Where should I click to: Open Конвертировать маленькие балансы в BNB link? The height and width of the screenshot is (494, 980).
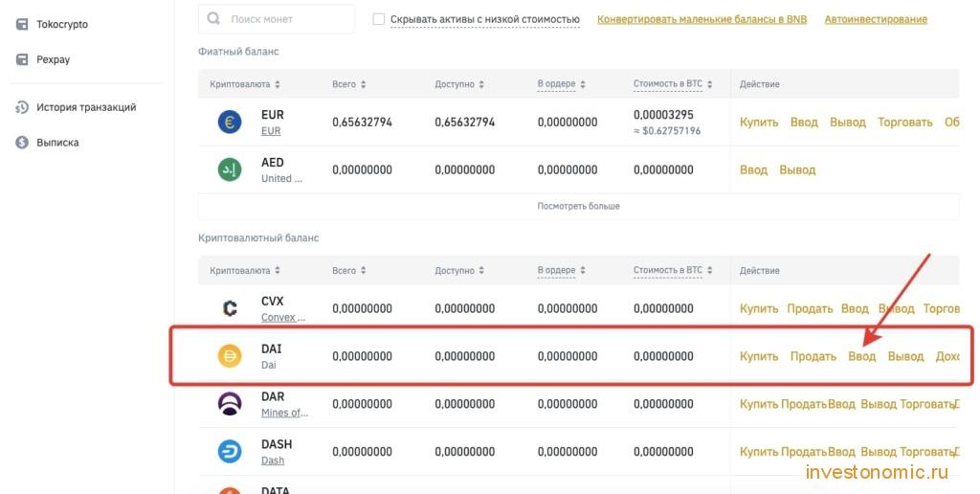pos(702,19)
